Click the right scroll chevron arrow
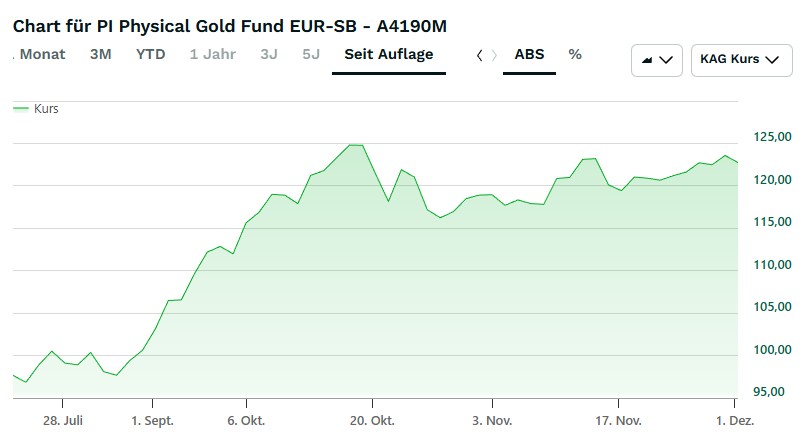This screenshot has width=810, height=440. [x=494, y=55]
